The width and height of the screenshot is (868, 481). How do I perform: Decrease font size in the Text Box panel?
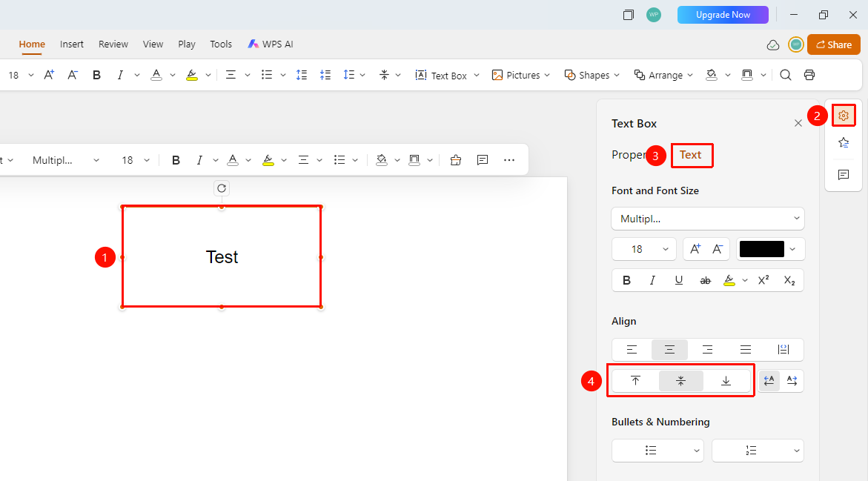(718, 249)
